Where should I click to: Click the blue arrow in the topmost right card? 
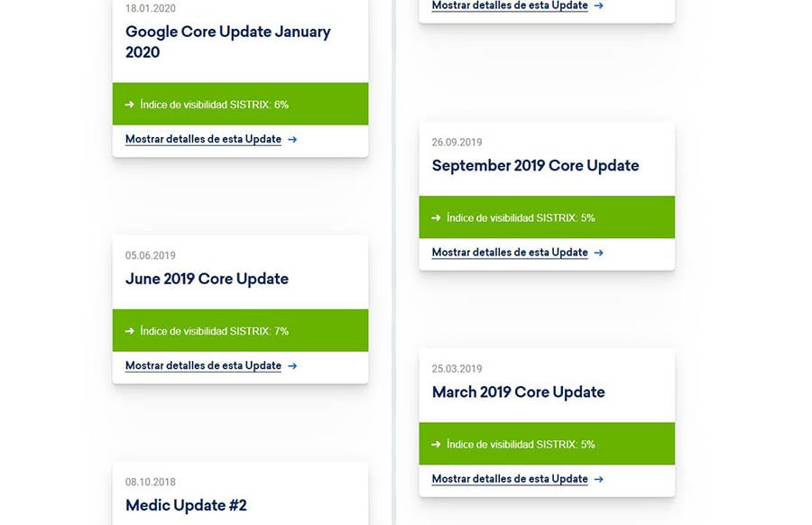click(599, 5)
